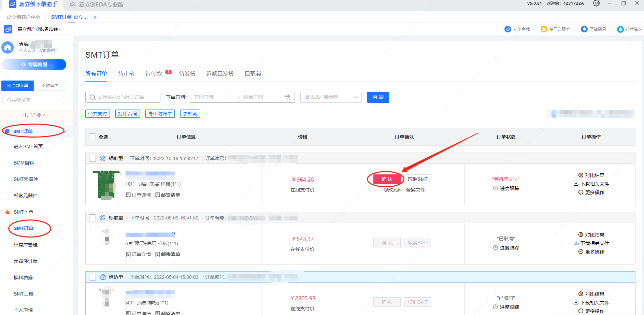Open settings gear in title bar

(596, 3)
